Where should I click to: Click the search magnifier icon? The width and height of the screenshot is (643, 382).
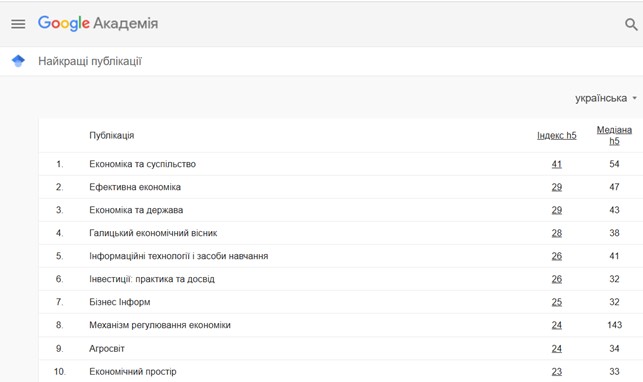pos(631,25)
